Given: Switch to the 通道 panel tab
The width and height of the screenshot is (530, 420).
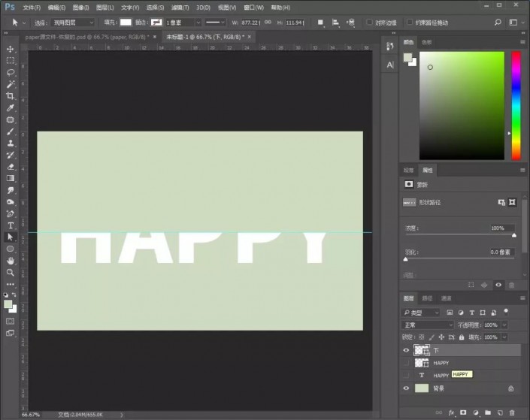Looking at the screenshot, I should pos(446,298).
